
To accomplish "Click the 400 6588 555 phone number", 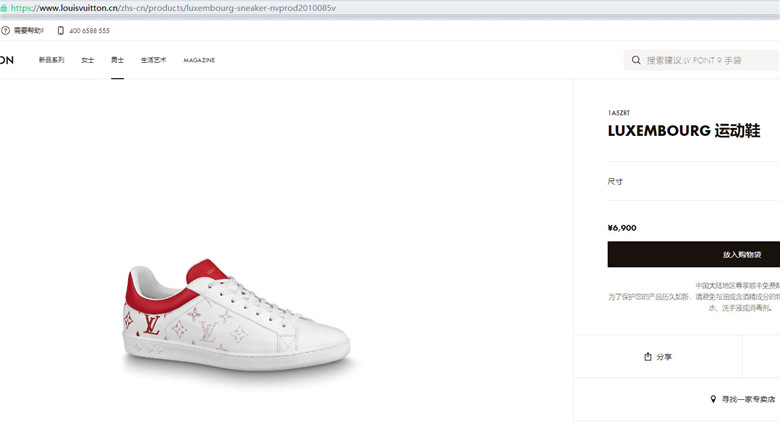I will click(x=90, y=31).
